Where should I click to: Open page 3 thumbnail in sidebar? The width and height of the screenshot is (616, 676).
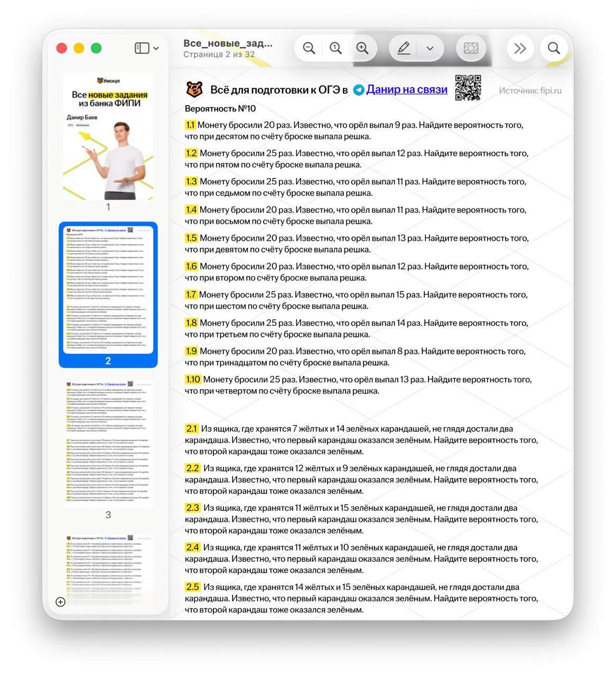pos(108,444)
